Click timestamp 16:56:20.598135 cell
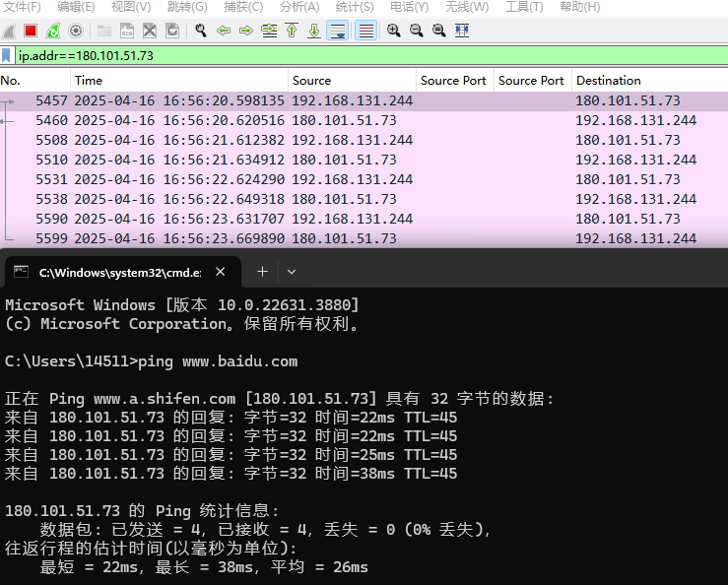 point(179,100)
